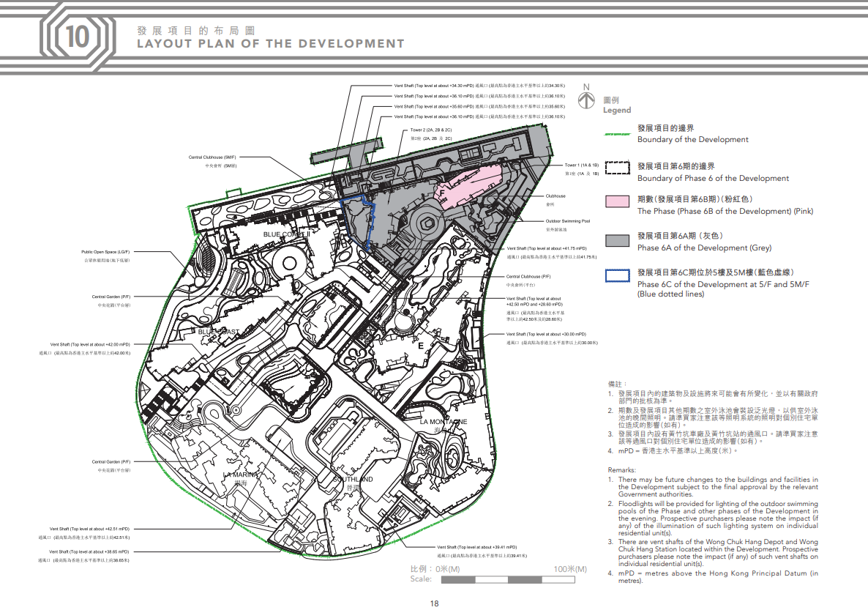Screen dimensions: 868x610
Task: Click the page number 18
Action: 434,603
